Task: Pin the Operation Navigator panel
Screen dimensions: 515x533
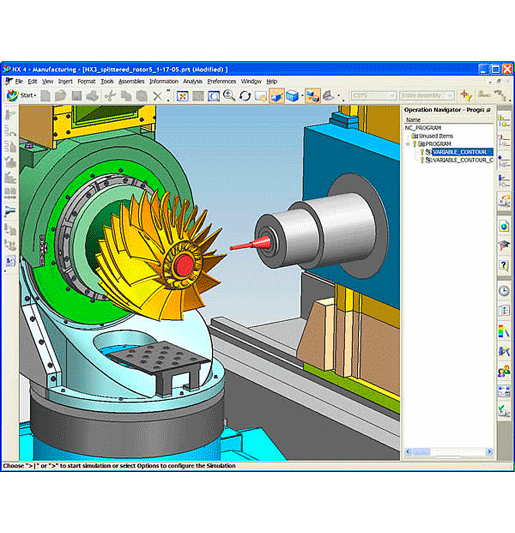Action: (x=488, y=110)
